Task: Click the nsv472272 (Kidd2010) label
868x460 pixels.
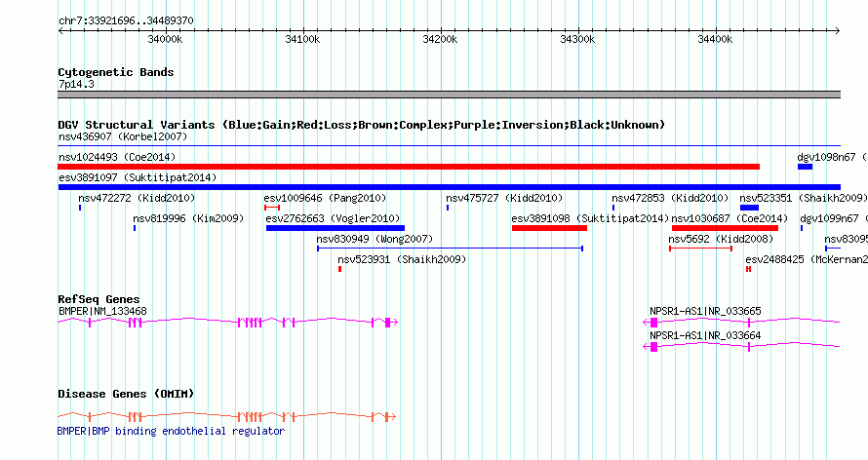Action: coord(137,198)
